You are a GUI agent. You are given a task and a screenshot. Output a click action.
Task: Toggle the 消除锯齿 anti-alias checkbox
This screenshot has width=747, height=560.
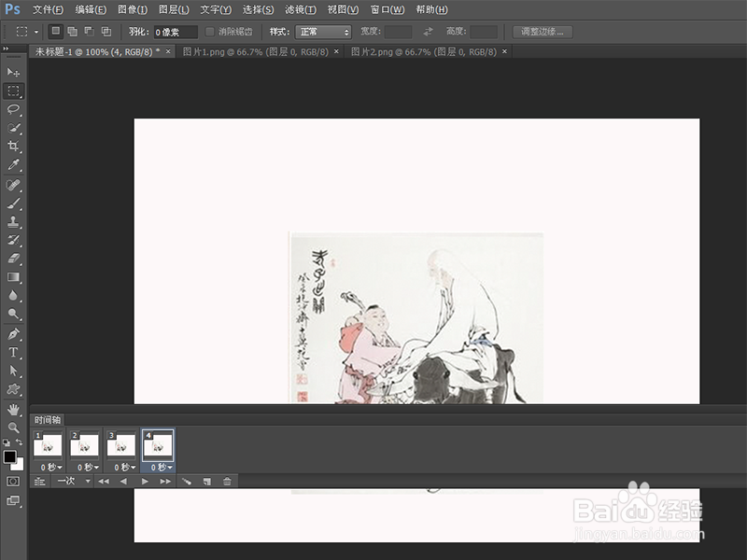(x=209, y=32)
